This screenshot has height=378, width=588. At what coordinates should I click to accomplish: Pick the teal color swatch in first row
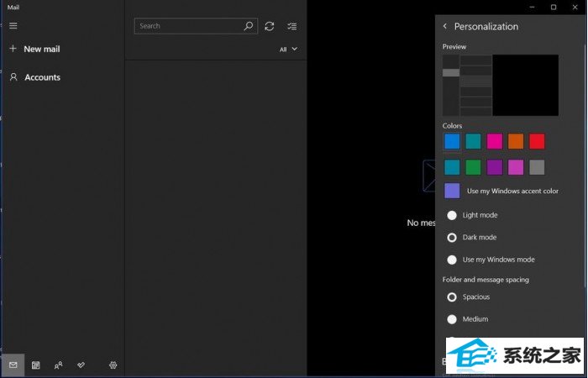473,141
